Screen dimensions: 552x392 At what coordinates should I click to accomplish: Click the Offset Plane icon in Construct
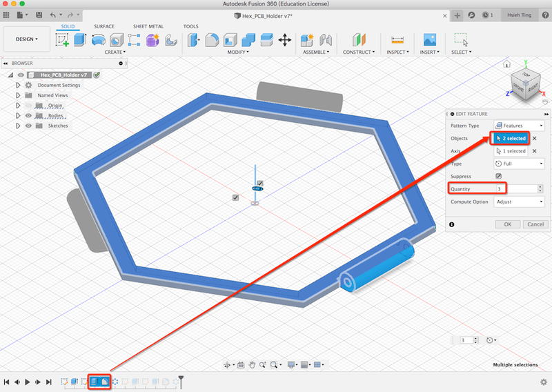(357, 40)
